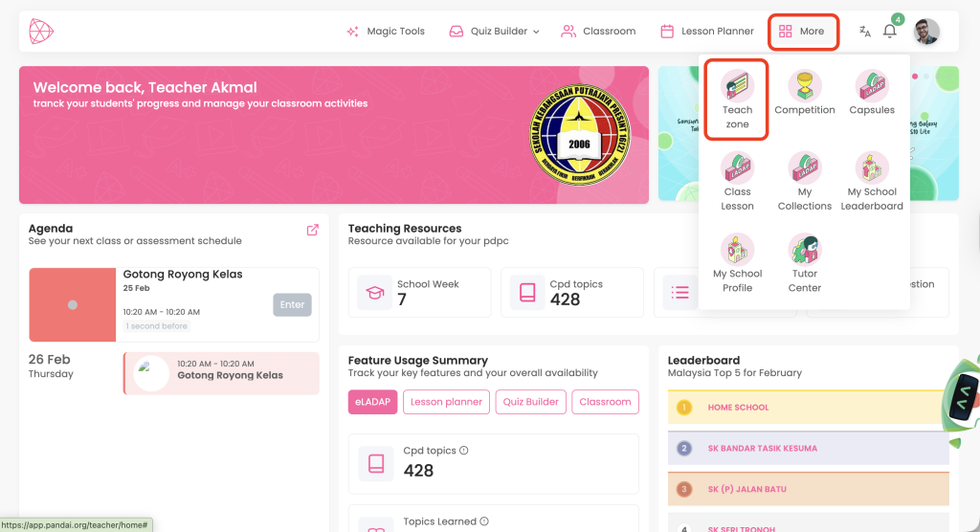980x532 pixels.
Task: Click the language translate icon
Action: (865, 32)
